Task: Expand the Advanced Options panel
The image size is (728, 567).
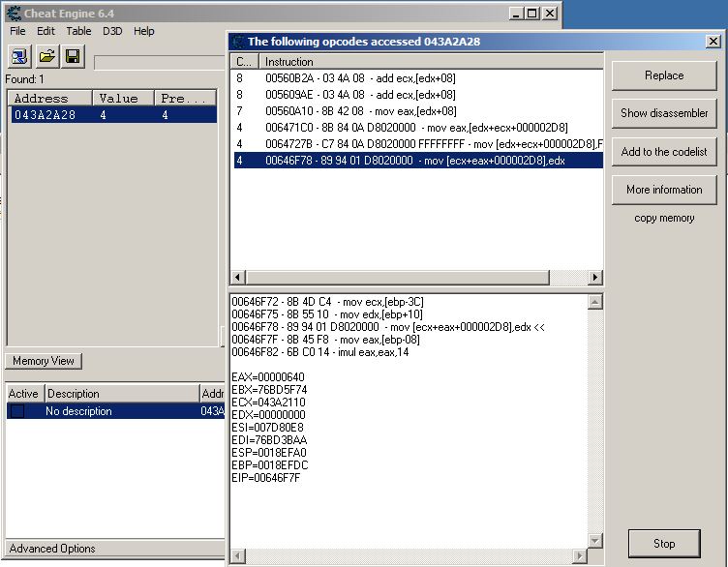Action: pyautogui.click(x=52, y=549)
